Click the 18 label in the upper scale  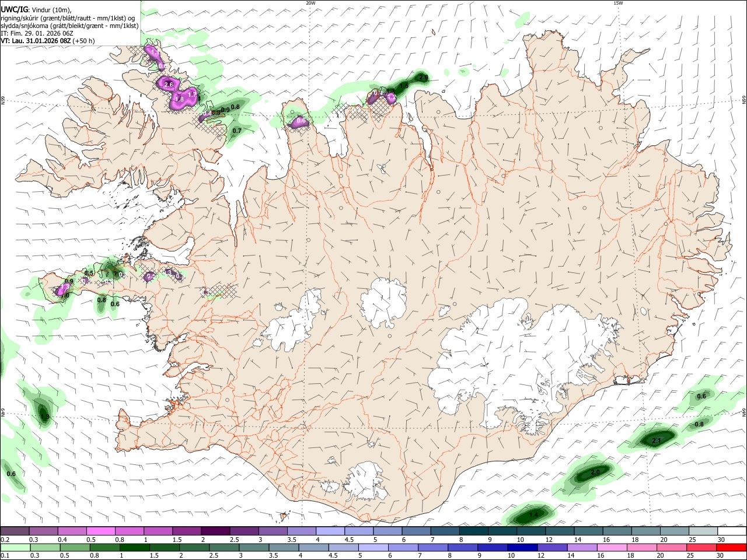click(636, 540)
